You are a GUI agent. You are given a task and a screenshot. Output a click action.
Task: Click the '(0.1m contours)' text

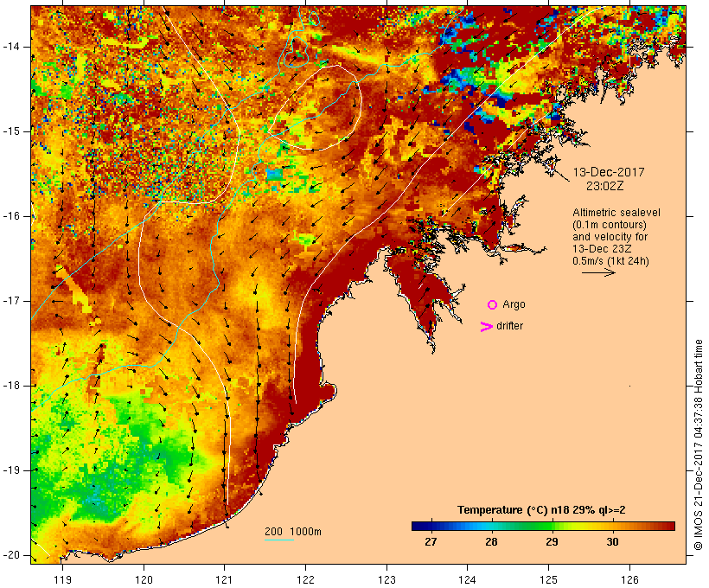pyautogui.click(x=610, y=225)
